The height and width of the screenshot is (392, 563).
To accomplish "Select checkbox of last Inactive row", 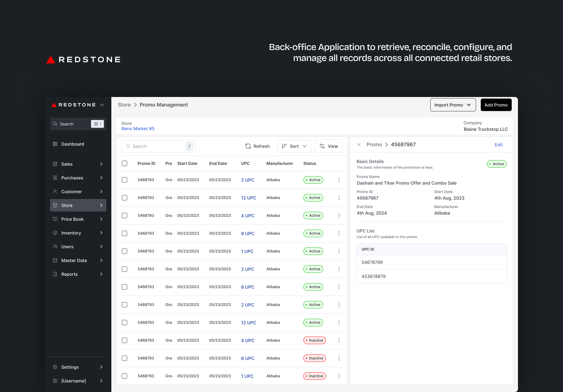I will pos(124,376).
